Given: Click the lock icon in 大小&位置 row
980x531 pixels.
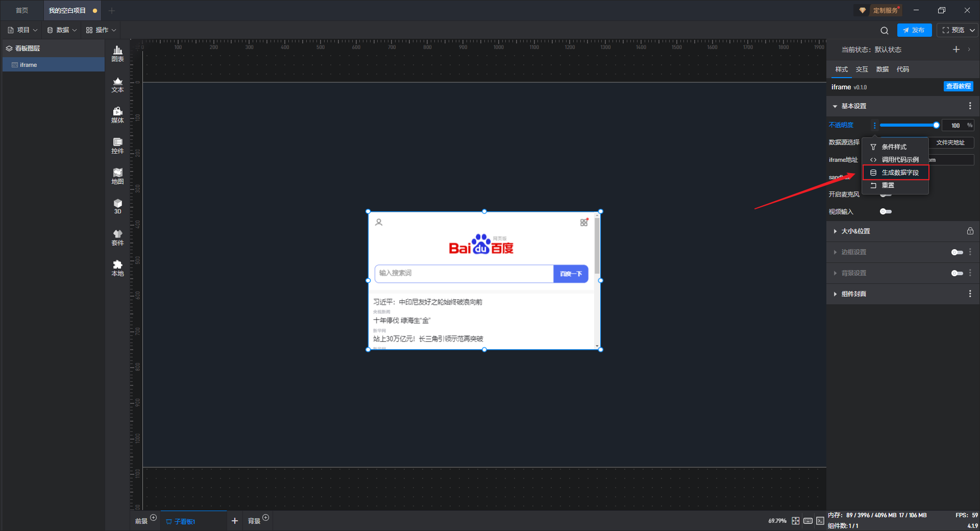Looking at the screenshot, I should pyautogui.click(x=970, y=231).
